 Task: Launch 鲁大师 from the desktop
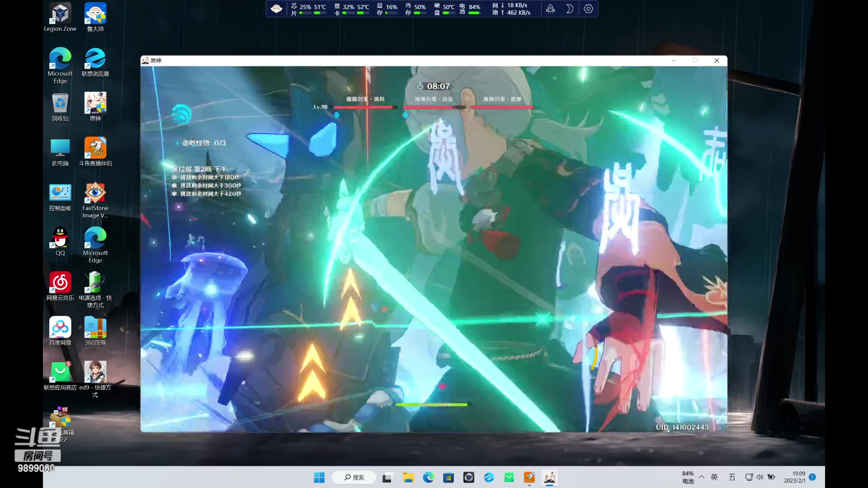(x=95, y=17)
